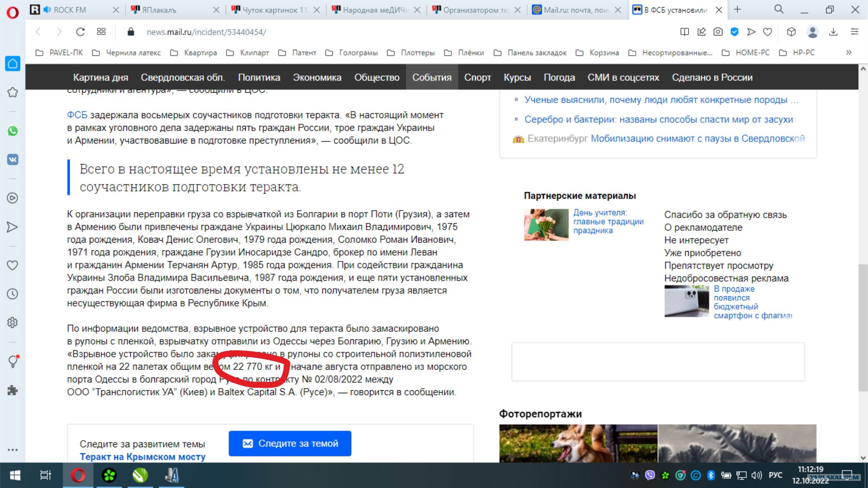Switch to the ROCK FM tab

[75, 10]
